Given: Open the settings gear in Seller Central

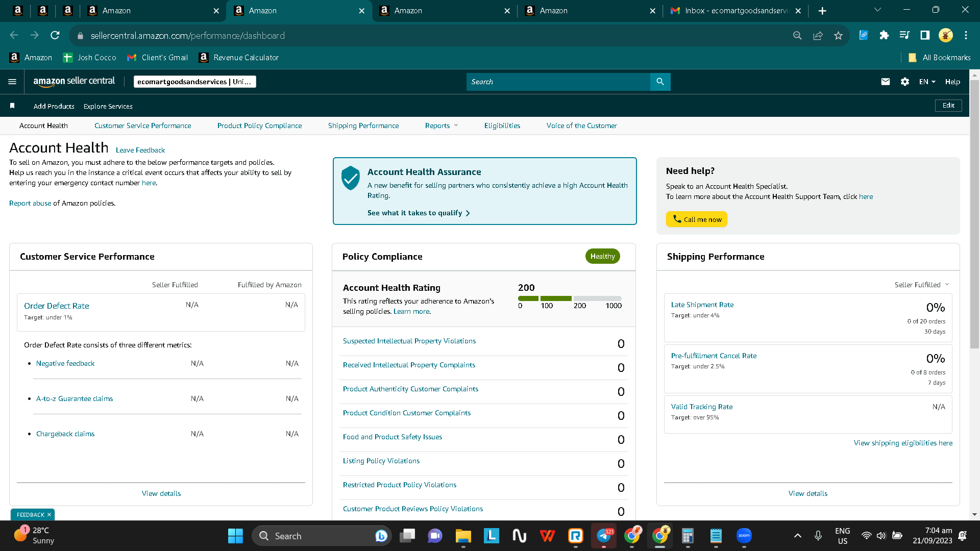Looking at the screenshot, I should tap(904, 82).
